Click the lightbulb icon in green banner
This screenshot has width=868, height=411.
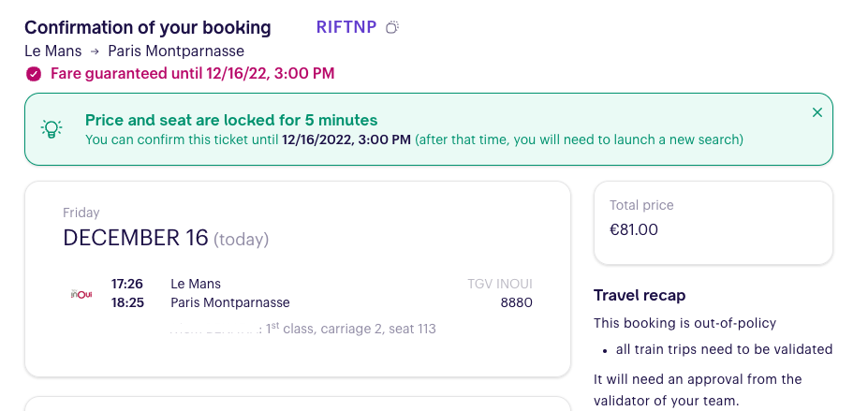(x=51, y=129)
